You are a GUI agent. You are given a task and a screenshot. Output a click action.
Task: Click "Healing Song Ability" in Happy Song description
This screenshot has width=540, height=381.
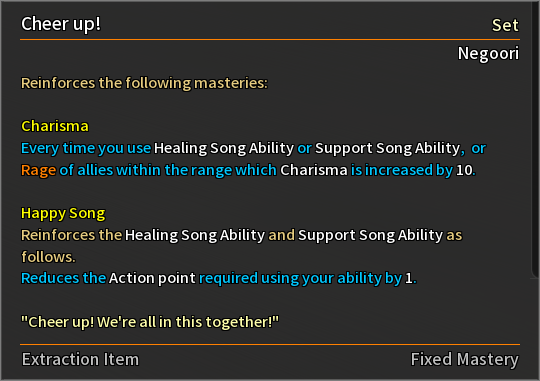195,235
